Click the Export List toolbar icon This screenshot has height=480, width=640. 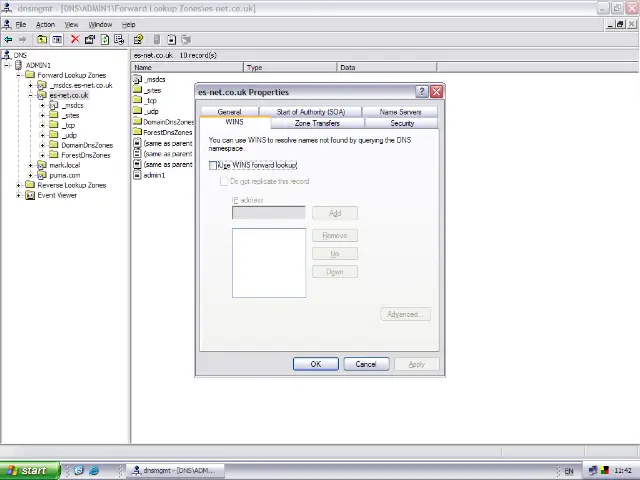tap(119, 40)
